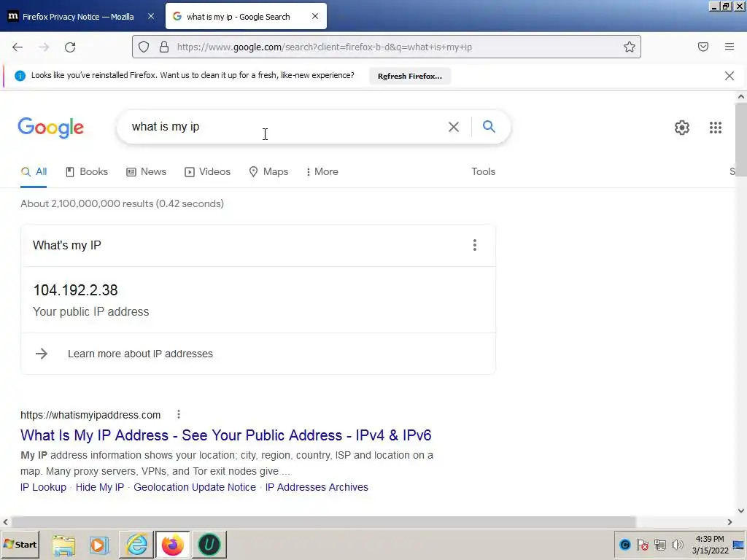Click the URL address bar
Image resolution: width=747 pixels, height=560 pixels.
point(387,47)
